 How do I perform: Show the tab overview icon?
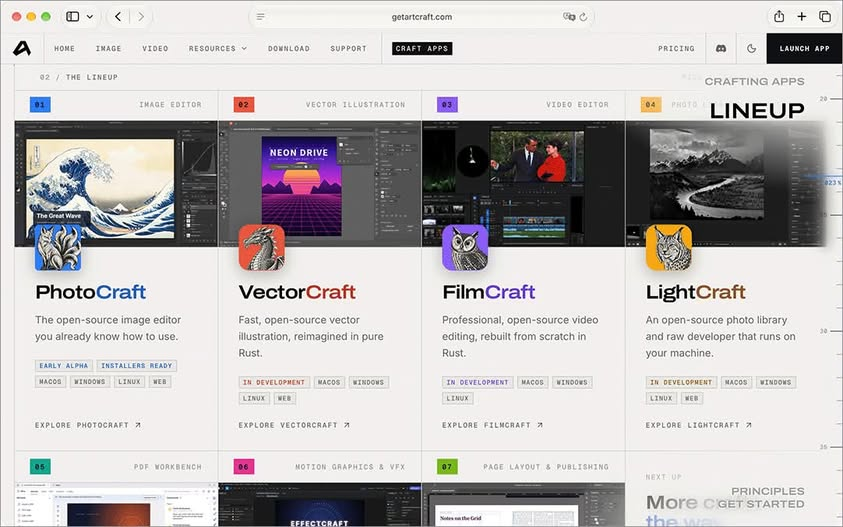tap(825, 17)
